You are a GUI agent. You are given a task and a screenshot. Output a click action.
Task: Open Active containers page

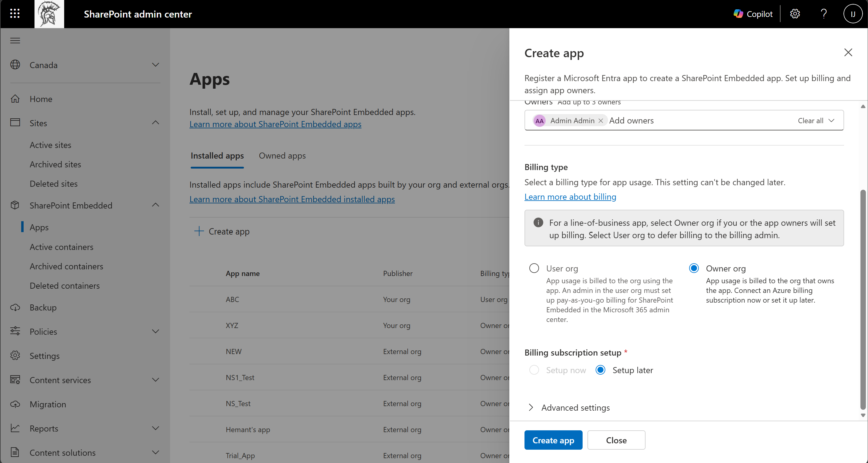(x=61, y=247)
